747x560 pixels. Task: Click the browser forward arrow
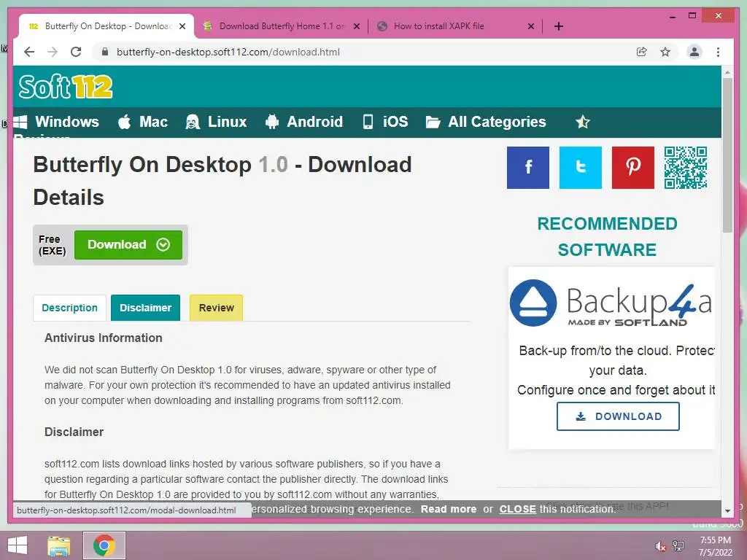[x=53, y=52]
